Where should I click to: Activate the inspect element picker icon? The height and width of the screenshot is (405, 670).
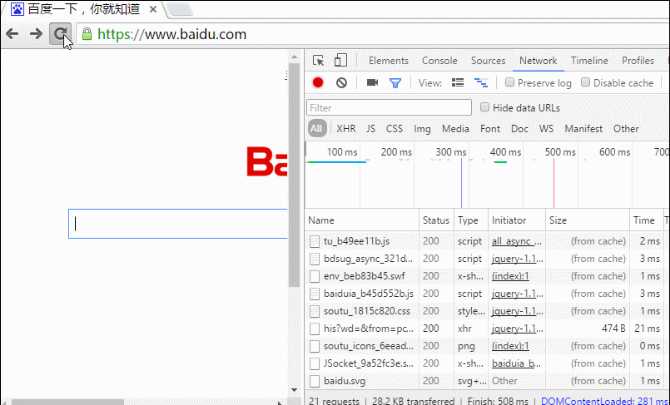click(x=318, y=61)
